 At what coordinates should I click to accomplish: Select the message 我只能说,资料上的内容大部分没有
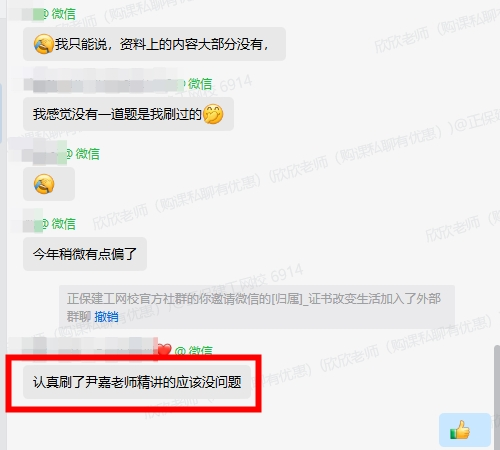point(154,44)
